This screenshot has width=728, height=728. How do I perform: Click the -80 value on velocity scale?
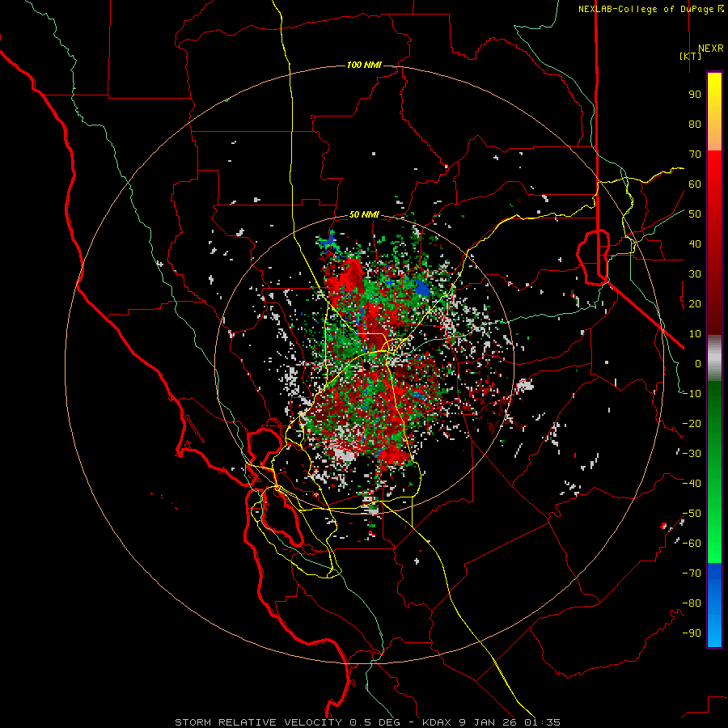pos(692,603)
